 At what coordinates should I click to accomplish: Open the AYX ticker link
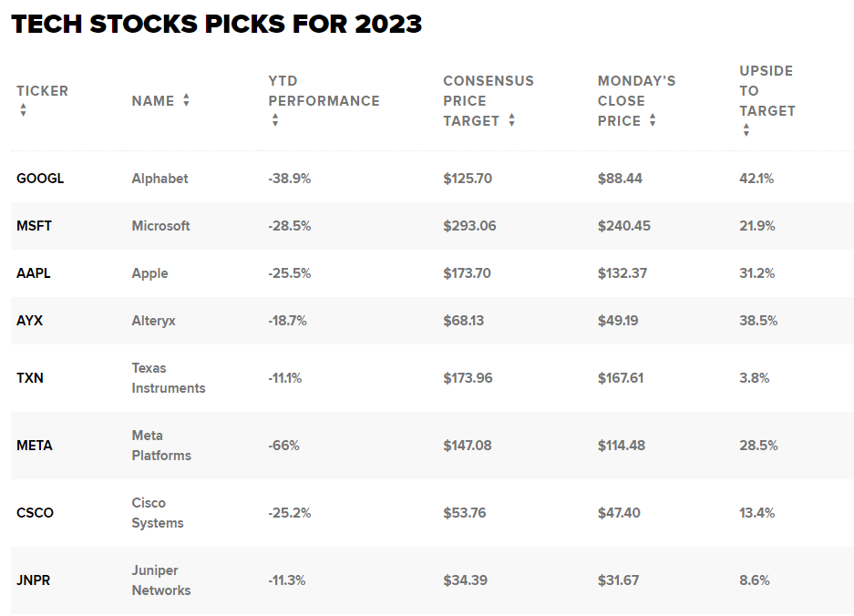(x=29, y=321)
